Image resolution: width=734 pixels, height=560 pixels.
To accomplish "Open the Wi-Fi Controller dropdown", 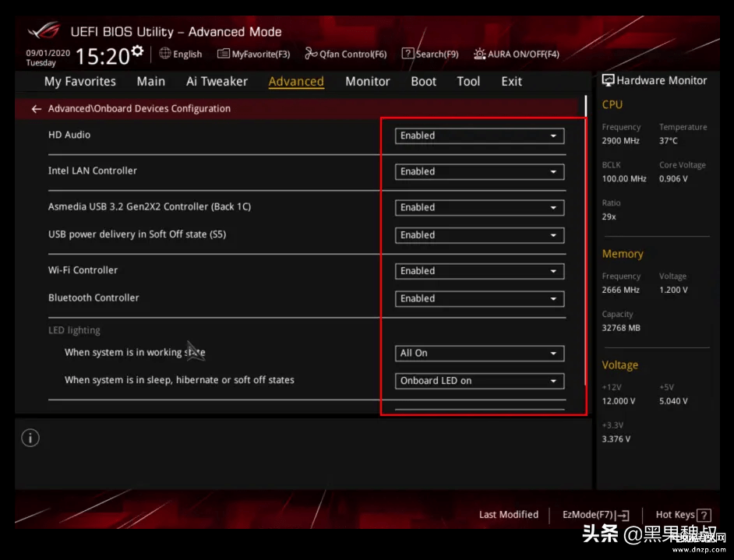I will coord(479,271).
